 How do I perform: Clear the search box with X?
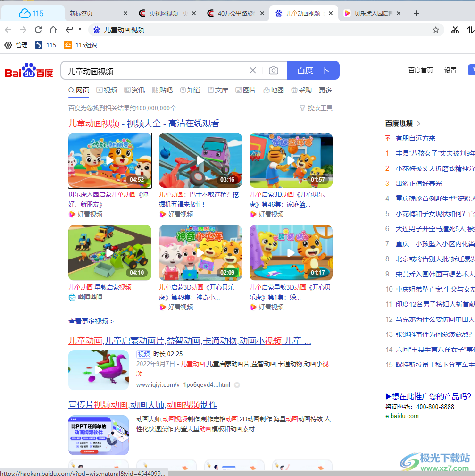point(253,70)
